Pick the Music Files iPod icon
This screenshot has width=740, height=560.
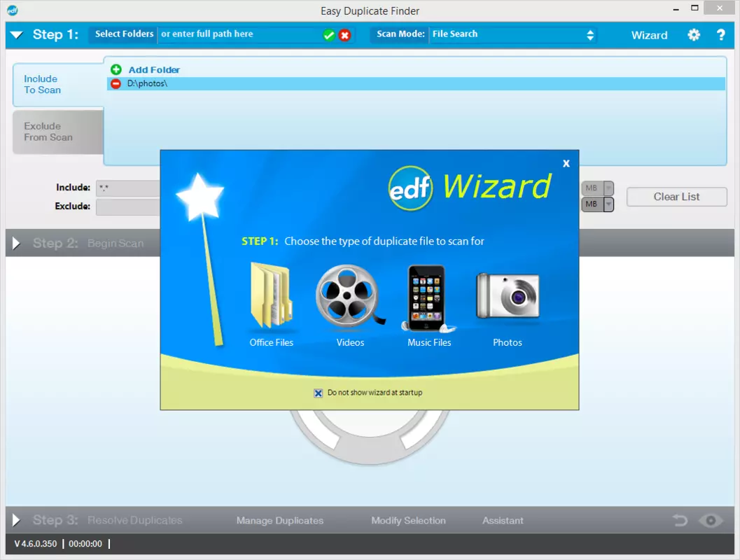click(x=428, y=298)
